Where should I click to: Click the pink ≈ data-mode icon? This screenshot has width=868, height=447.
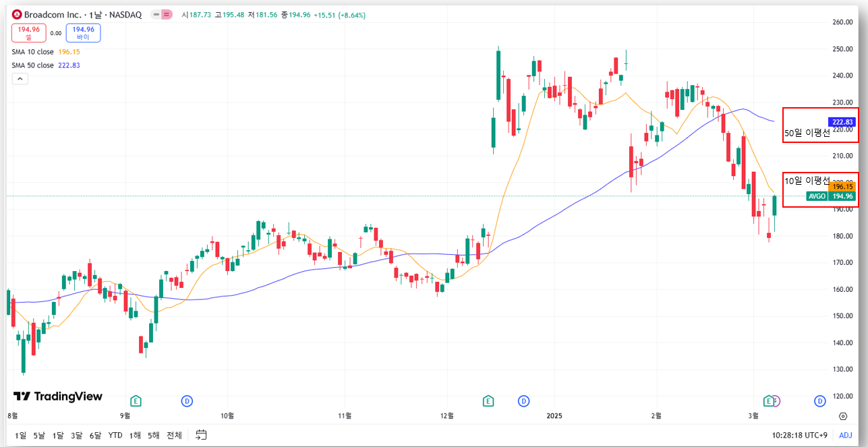pos(167,14)
